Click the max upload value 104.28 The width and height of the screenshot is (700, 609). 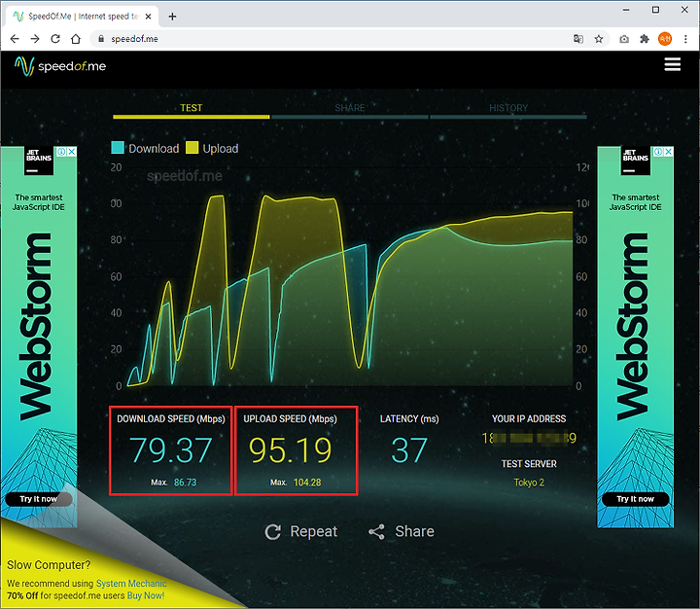307,483
